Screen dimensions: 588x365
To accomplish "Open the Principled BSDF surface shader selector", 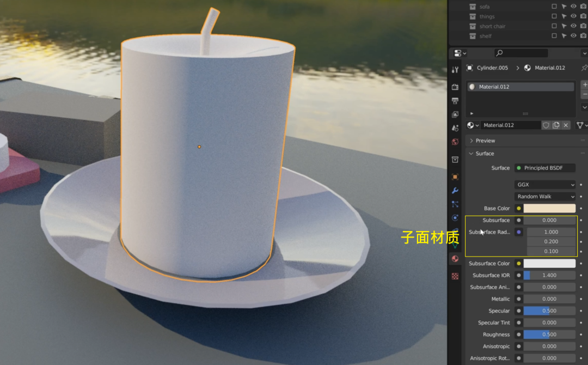I will [545, 168].
